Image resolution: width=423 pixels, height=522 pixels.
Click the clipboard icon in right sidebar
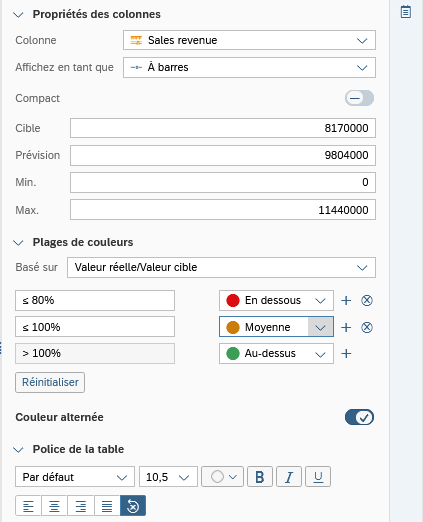405,12
